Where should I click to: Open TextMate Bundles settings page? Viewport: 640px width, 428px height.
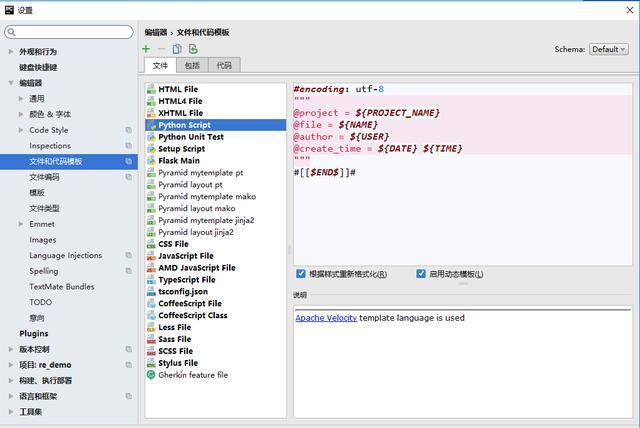pos(62,287)
